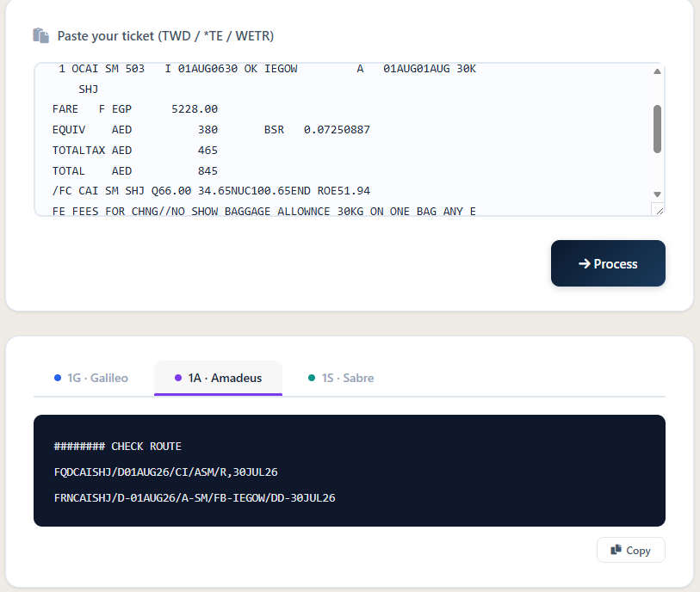Click the SHJ destination line in ticket
This screenshot has width=700, height=592.
[89, 89]
